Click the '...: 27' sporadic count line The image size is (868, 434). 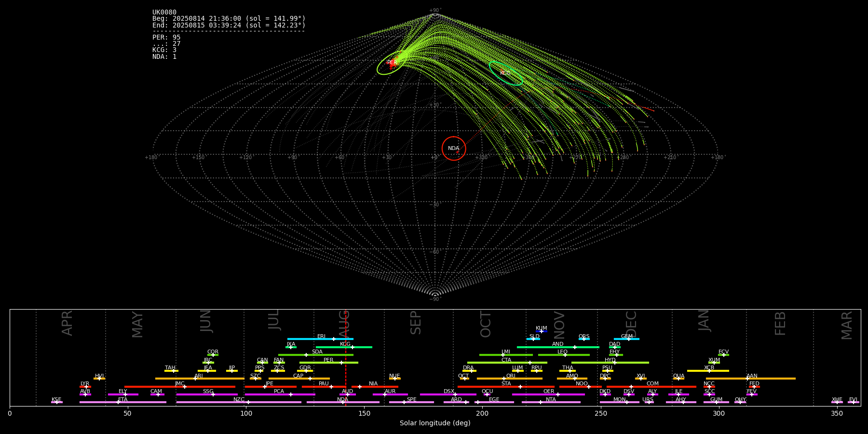click(x=166, y=44)
